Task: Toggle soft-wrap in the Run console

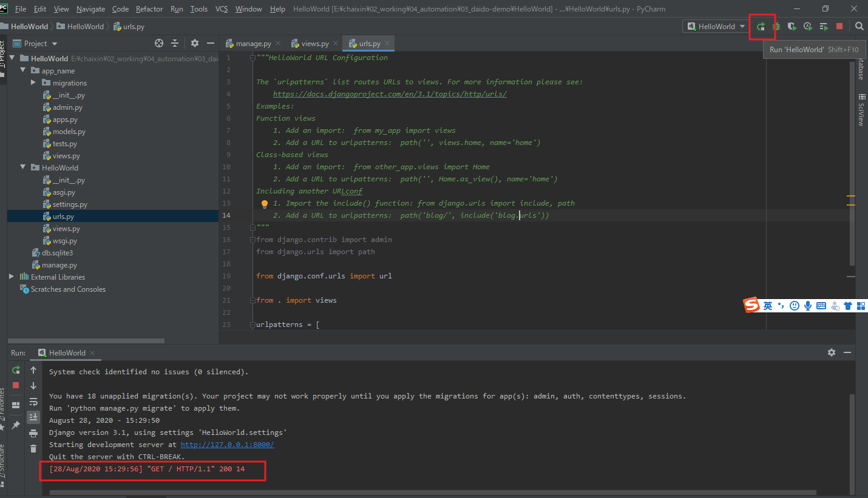Action: tap(33, 402)
